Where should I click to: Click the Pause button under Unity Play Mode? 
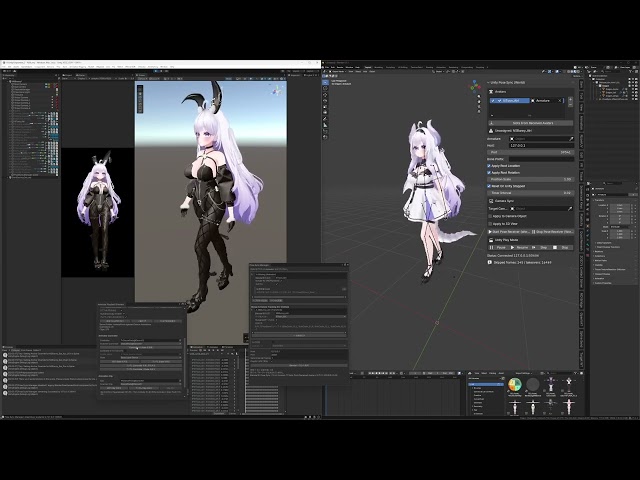click(498, 247)
